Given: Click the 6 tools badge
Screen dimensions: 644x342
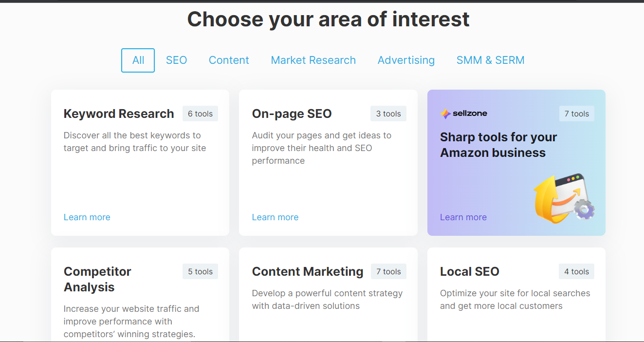Looking at the screenshot, I should pos(200,114).
